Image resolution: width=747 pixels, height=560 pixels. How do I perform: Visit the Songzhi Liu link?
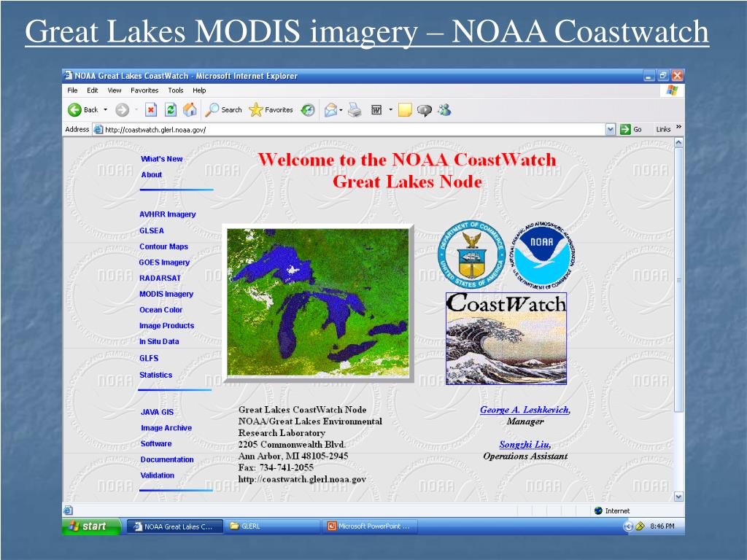(x=524, y=444)
